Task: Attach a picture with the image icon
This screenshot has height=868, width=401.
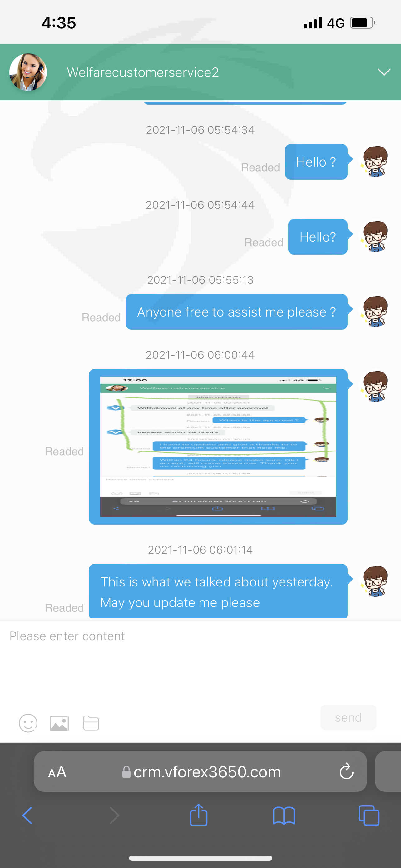Action: click(x=59, y=723)
